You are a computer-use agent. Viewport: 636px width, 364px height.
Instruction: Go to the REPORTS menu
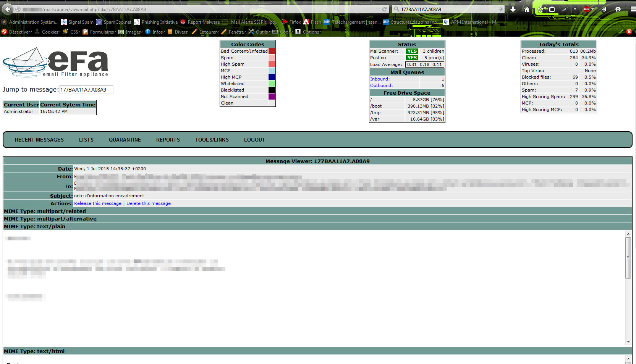click(168, 140)
